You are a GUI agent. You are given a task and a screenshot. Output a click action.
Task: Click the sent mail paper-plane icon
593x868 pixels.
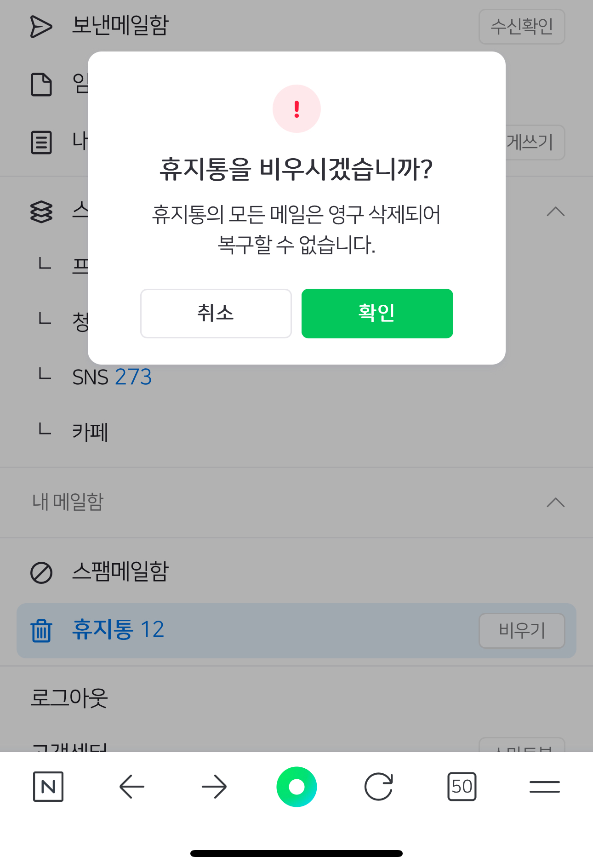(41, 27)
